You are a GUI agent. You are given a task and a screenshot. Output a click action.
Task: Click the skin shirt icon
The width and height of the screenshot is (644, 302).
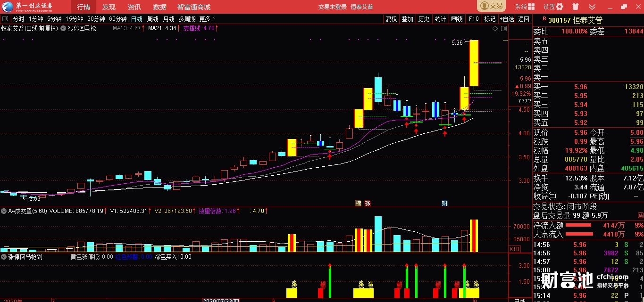coord(575,7)
